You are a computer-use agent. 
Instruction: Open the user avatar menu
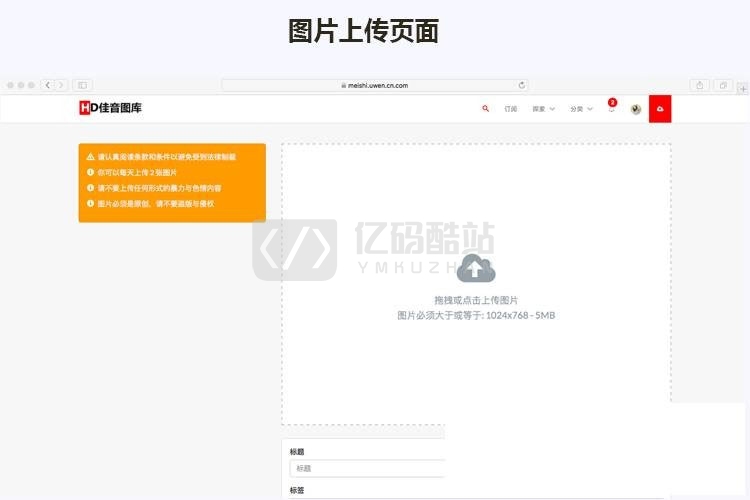pos(636,109)
